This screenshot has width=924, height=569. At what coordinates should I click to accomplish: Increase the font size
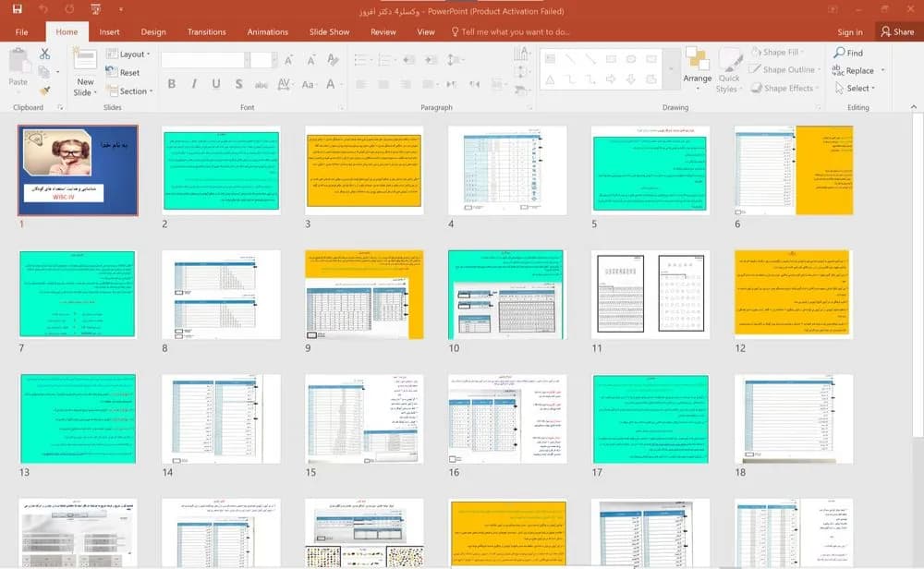[288, 60]
